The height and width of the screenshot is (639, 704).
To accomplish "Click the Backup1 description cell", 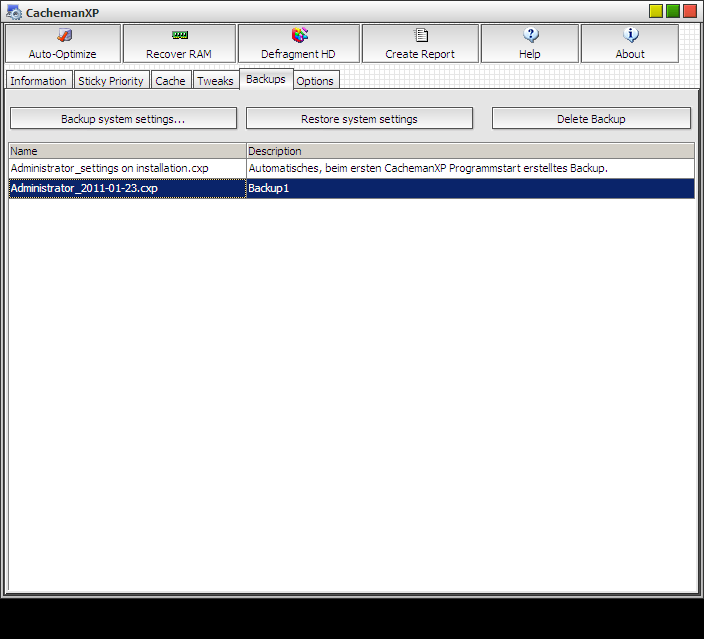I will click(x=471, y=188).
